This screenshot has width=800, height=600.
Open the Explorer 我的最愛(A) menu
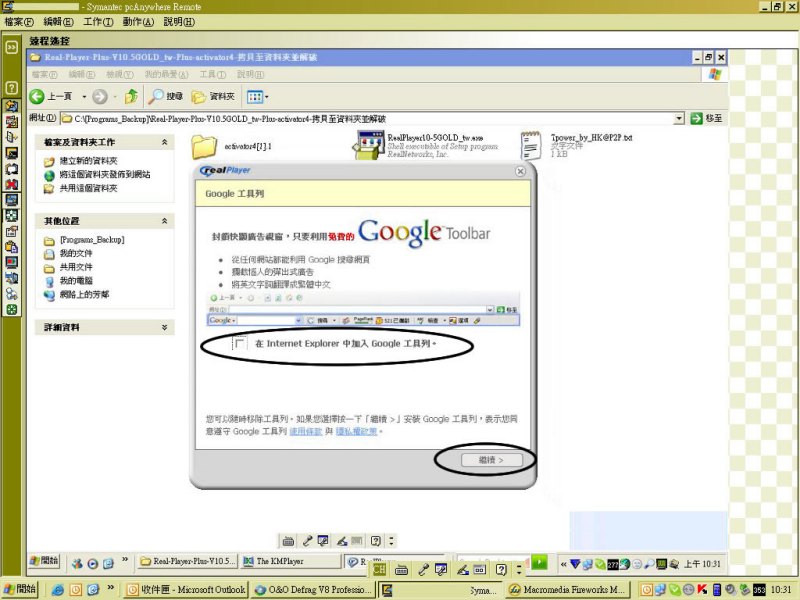[x=166, y=74]
